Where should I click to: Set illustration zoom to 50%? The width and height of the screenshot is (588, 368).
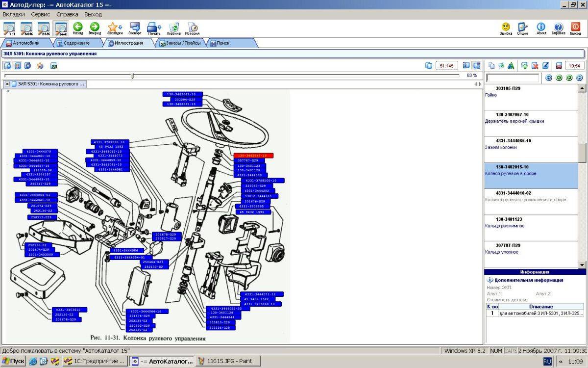26,28
